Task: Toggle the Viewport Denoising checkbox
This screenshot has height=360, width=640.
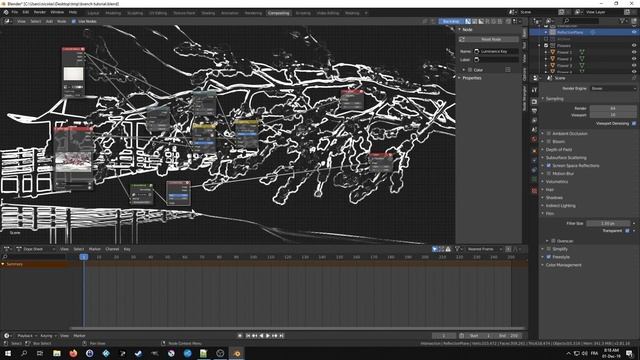Action: coord(634,123)
